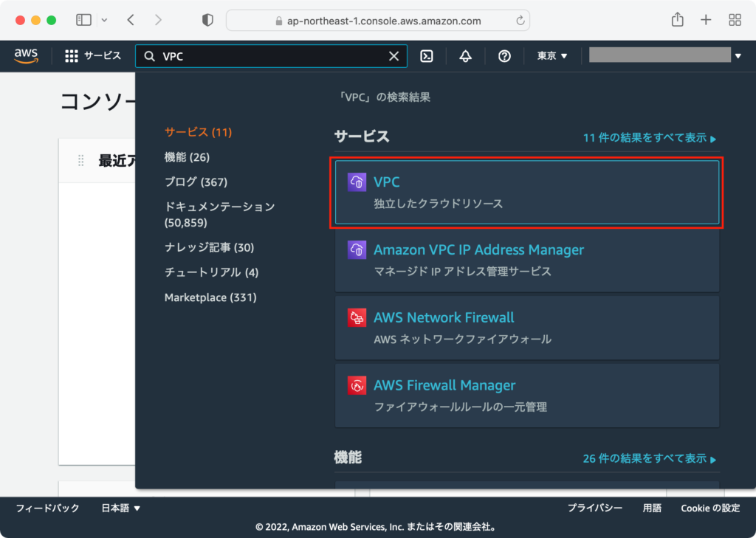756x538 pixels.
Task: Click the 独立したクラウドリソース description text
Action: point(439,204)
